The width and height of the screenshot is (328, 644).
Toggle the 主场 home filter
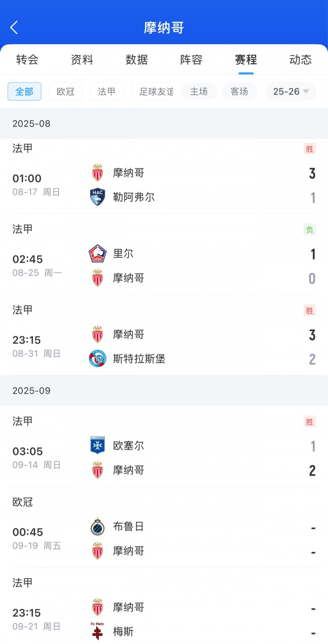coord(199,91)
